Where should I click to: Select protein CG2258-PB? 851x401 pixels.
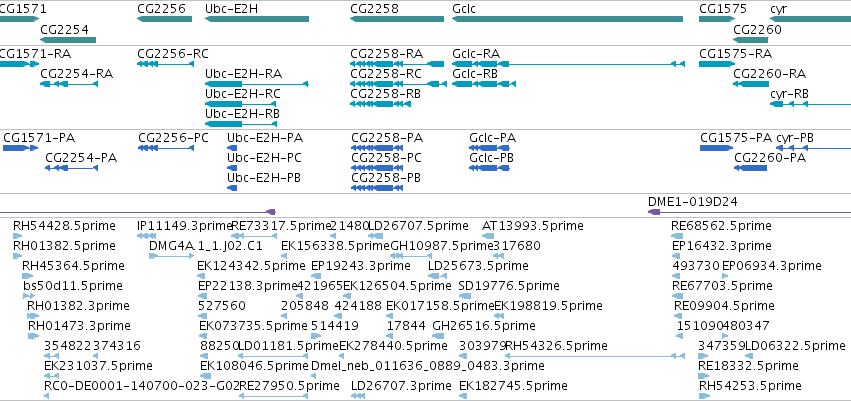tap(378, 188)
